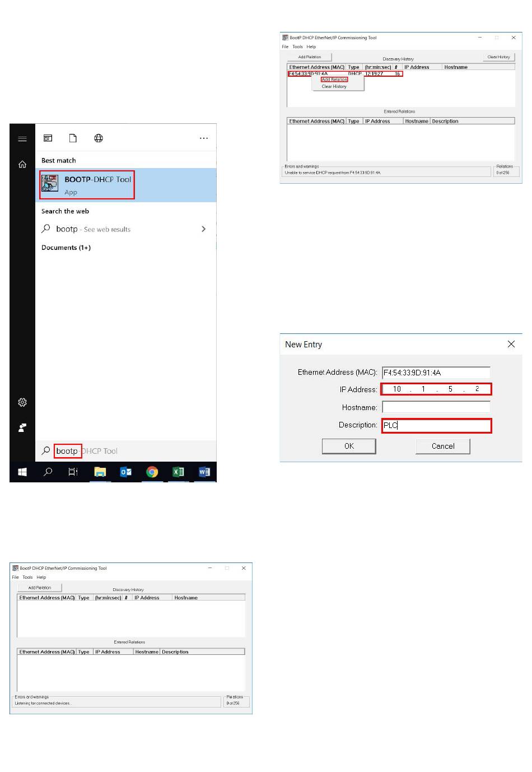Click Add Relation button in the 'Listening' BootP window

click(40, 588)
